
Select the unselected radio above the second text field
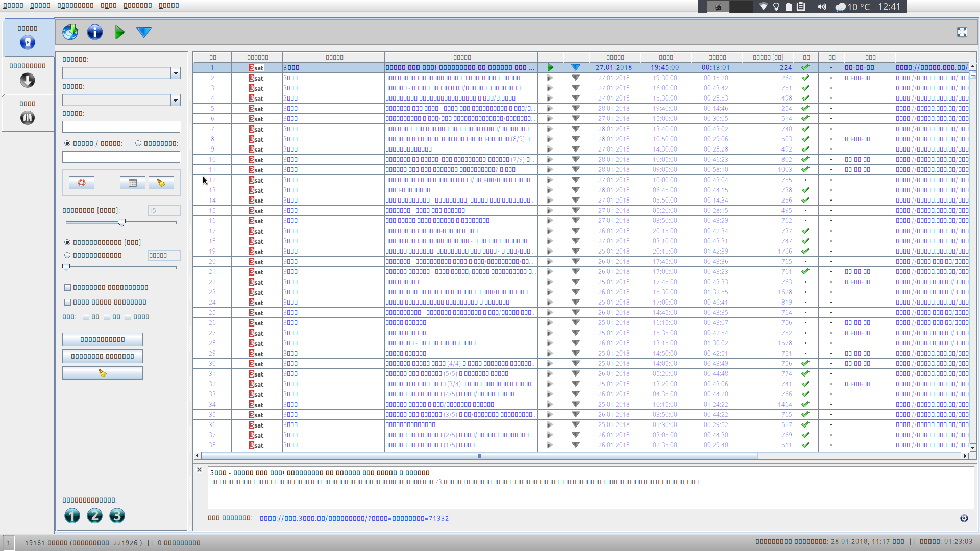click(x=138, y=143)
